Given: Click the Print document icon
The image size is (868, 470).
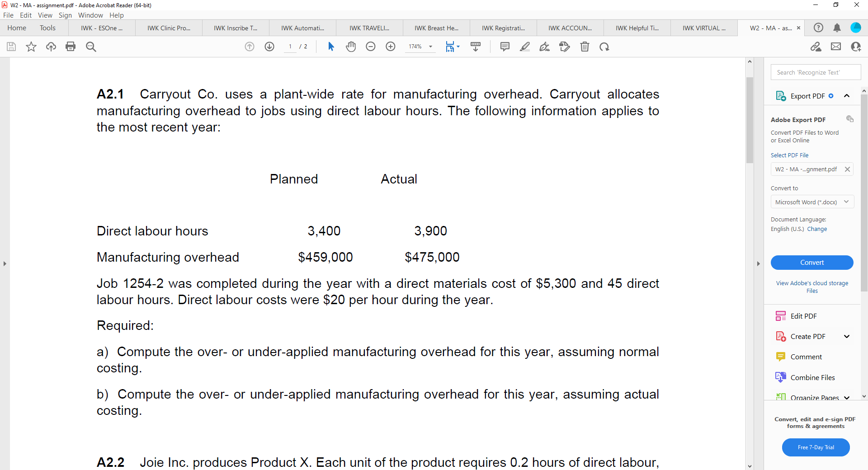Looking at the screenshot, I should coord(71,47).
